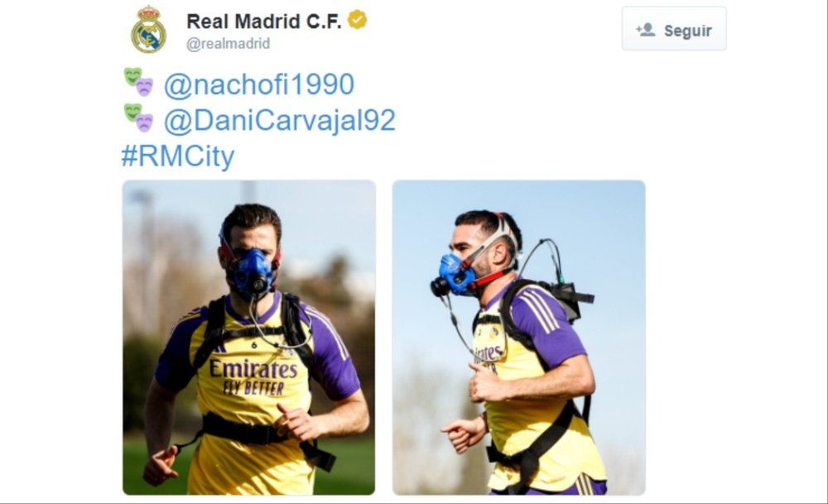Click the gold verified badge
The width and height of the screenshot is (828, 504).
click(x=358, y=20)
